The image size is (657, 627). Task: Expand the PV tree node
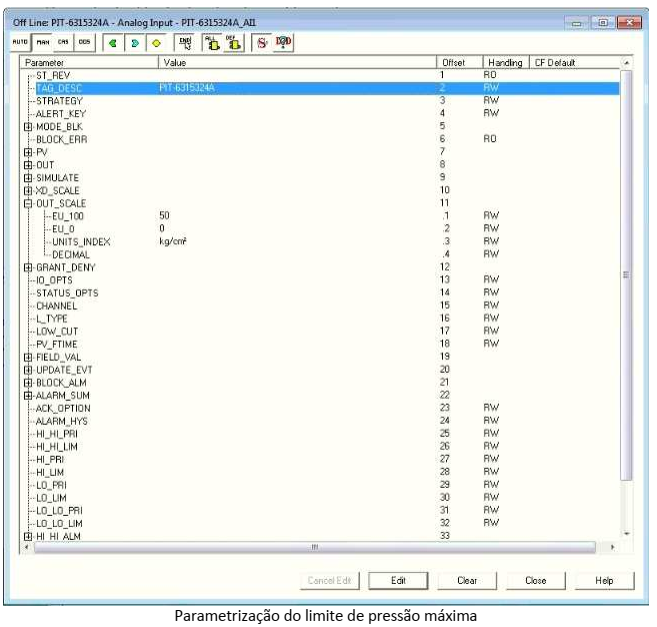coord(28,152)
